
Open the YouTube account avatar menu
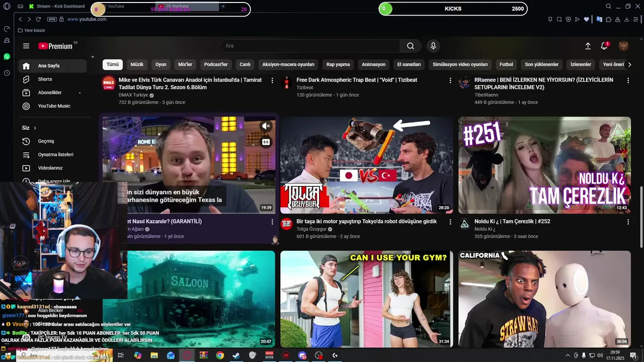(623, 46)
